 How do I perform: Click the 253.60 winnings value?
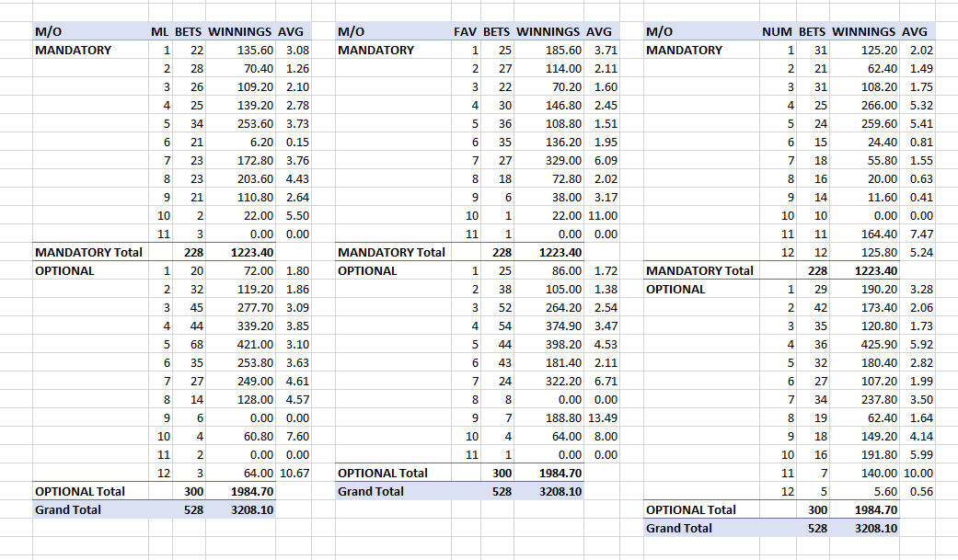(255, 123)
